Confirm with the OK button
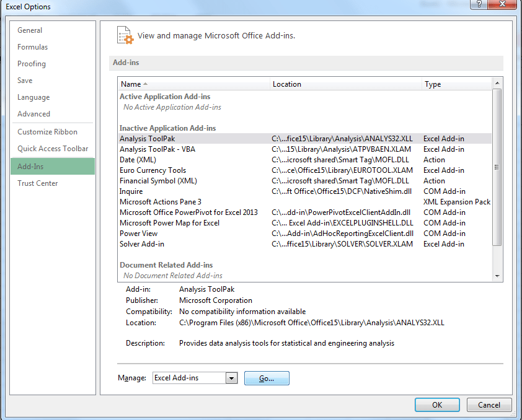522x420 pixels. 437,405
